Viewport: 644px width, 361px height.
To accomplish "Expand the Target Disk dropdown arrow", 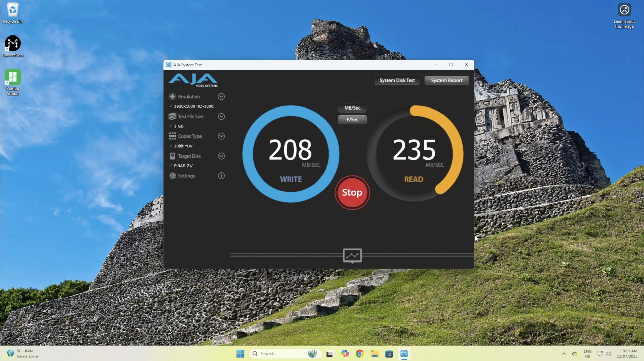I will coord(221,156).
